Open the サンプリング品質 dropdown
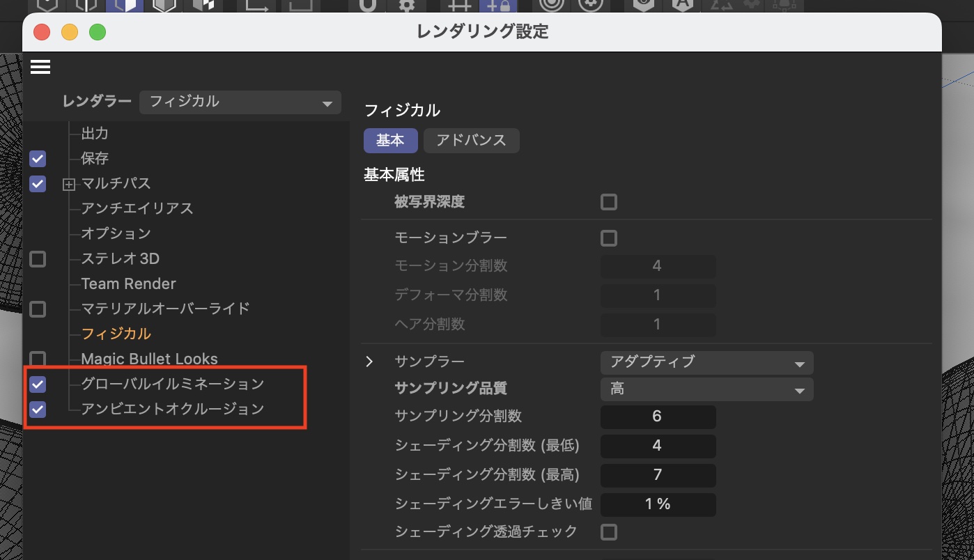Screen dimensions: 974x560 click(x=706, y=389)
